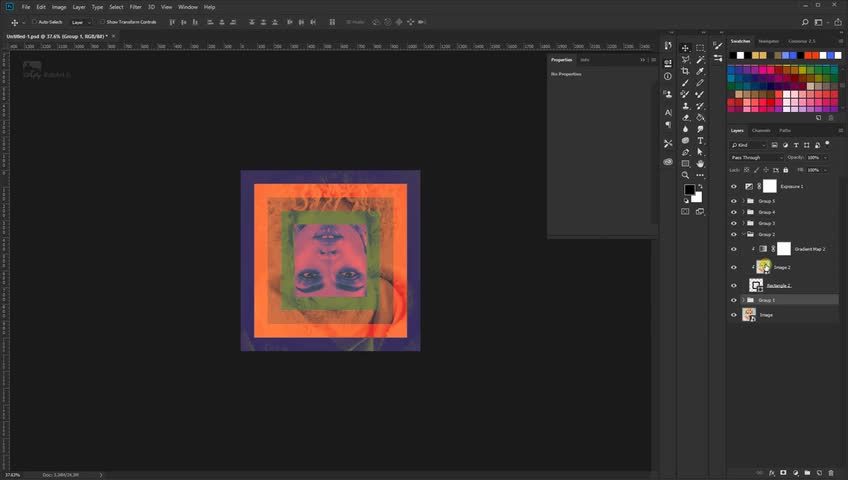This screenshot has width=848, height=480.
Task: Select the Smudge tool
Action: point(700,129)
